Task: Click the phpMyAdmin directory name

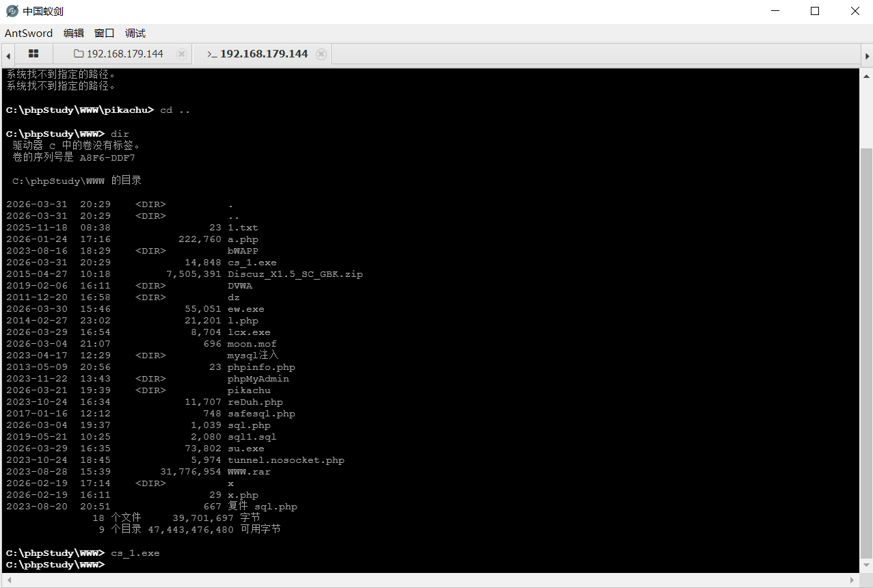Action: tap(258, 379)
